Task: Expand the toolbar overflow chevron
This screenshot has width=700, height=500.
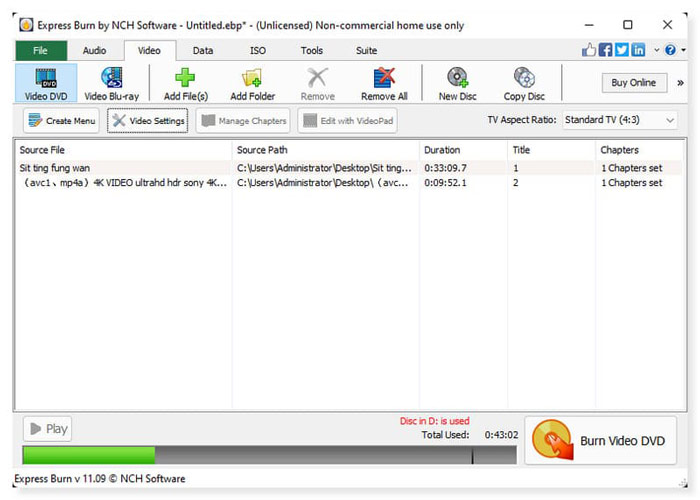Action: (x=680, y=83)
